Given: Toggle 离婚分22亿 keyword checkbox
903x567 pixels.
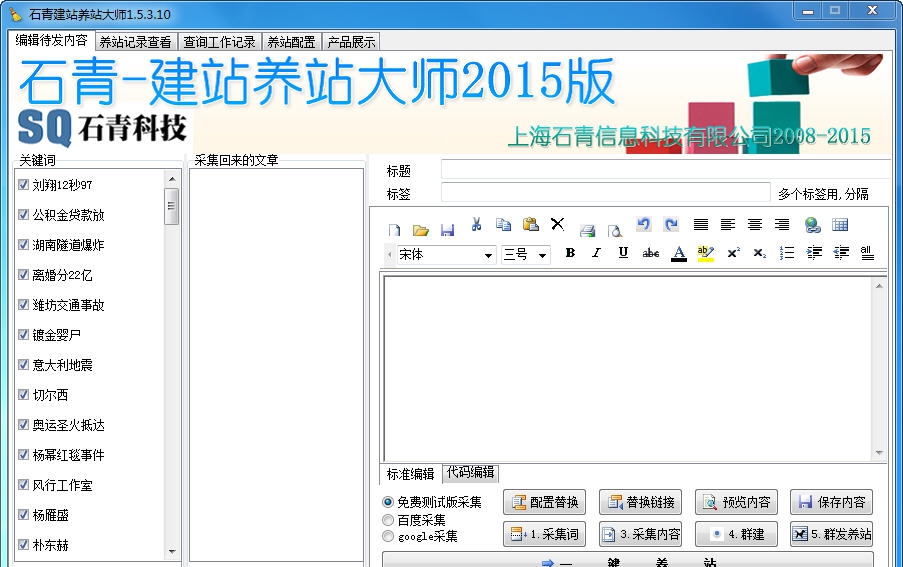Looking at the screenshot, I should [x=24, y=274].
